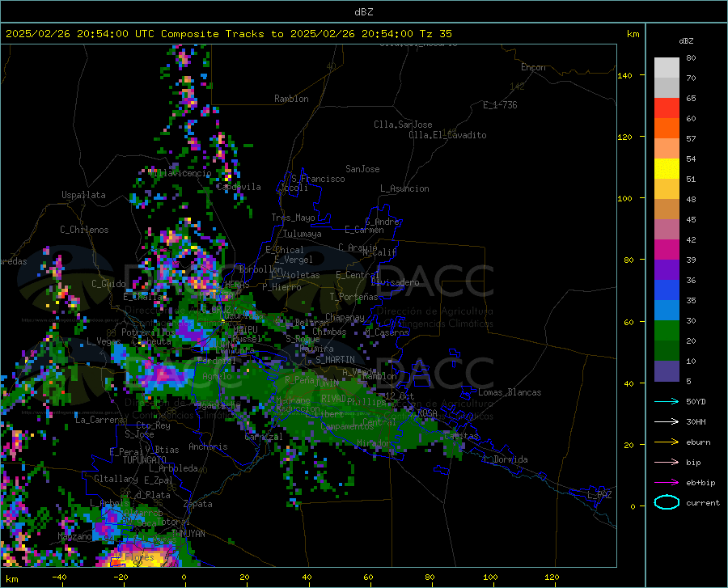Image resolution: width=728 pixels, height=588 pixels.
Task: Select the gold 48-51 dBZ swatch
Action: [667, 189]
